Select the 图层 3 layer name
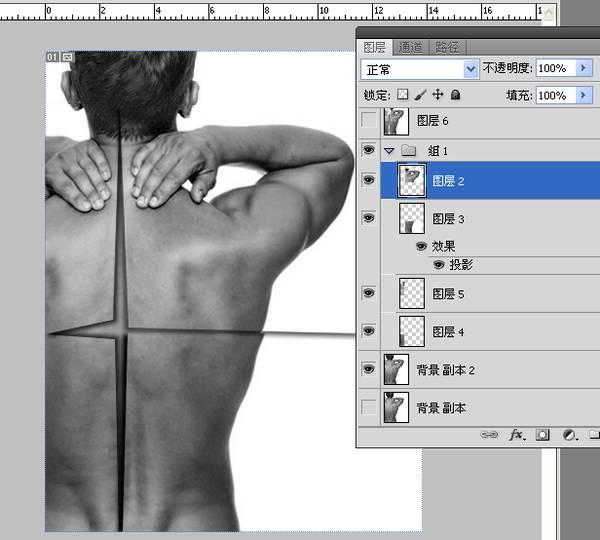Viewport: 600px width, 540px height. (448, 219)
